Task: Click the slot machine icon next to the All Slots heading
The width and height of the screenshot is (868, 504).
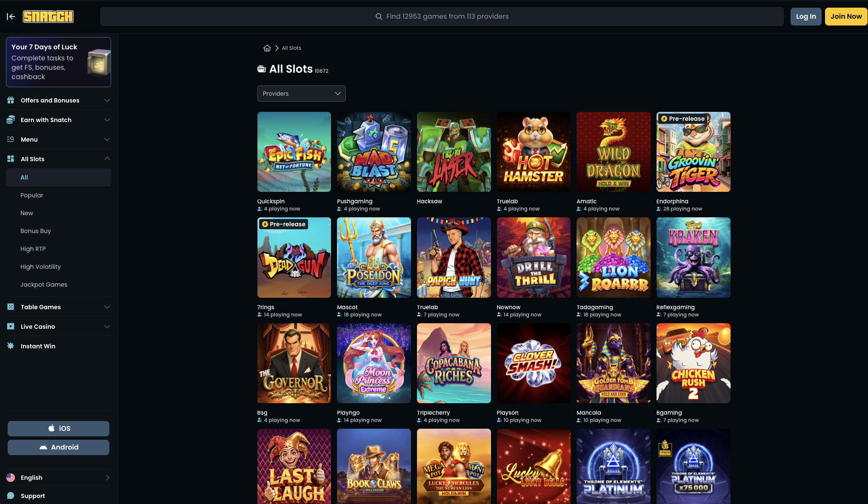Action: pyautogui.click(x=262, y=69)
